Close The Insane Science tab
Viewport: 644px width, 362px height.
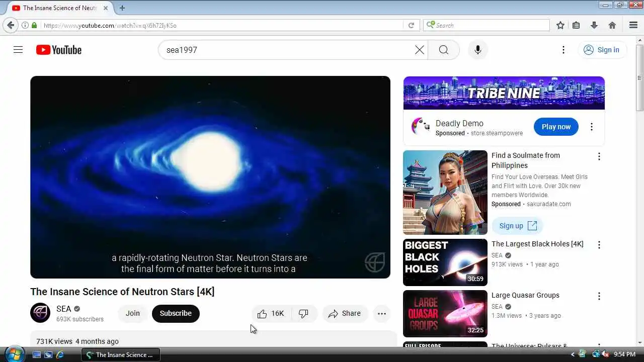pos(105,8)
